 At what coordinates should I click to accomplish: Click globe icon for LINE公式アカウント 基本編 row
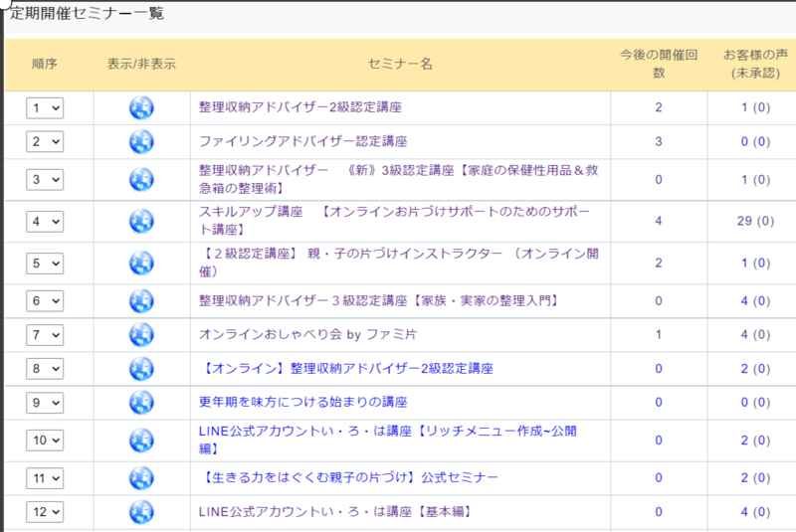coord(141,512)
